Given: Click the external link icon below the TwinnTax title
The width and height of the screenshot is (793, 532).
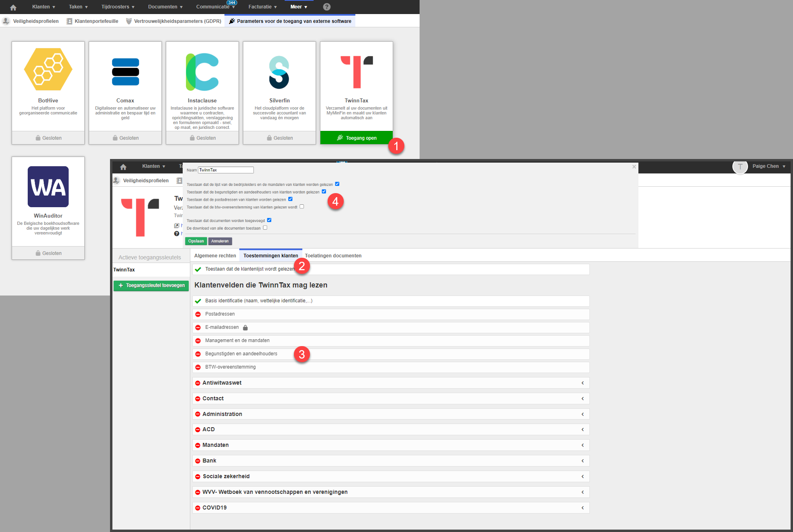Looking at the screenshot, I should pos(176,226).
